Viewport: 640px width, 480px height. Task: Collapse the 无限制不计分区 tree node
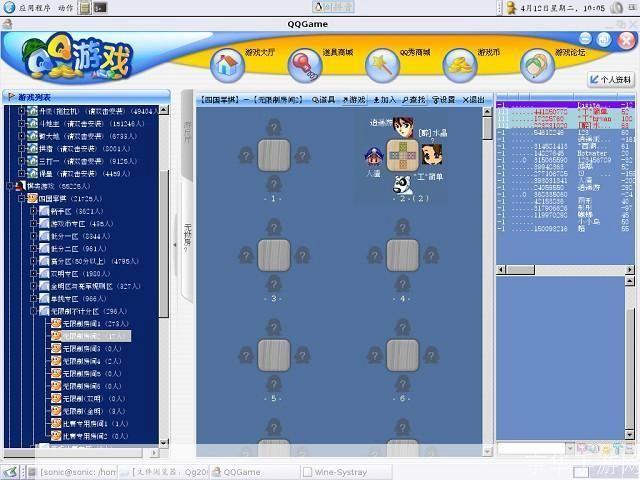point(34,311)
